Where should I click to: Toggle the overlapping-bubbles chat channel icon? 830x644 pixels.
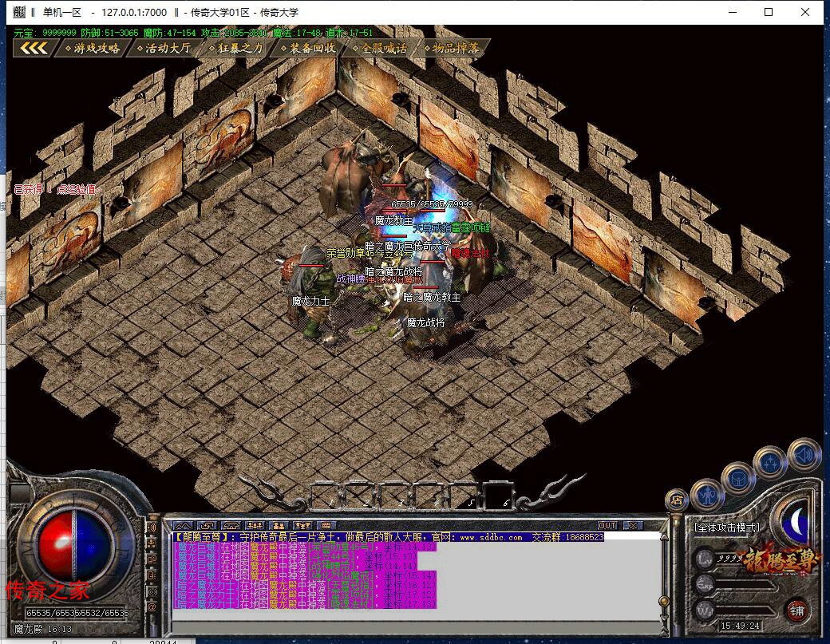coord(152,559)
